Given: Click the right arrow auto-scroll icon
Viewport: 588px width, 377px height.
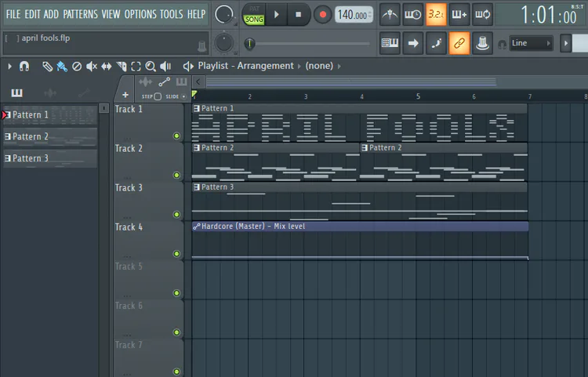Looking at the screenshot, I should pos(413,43).
